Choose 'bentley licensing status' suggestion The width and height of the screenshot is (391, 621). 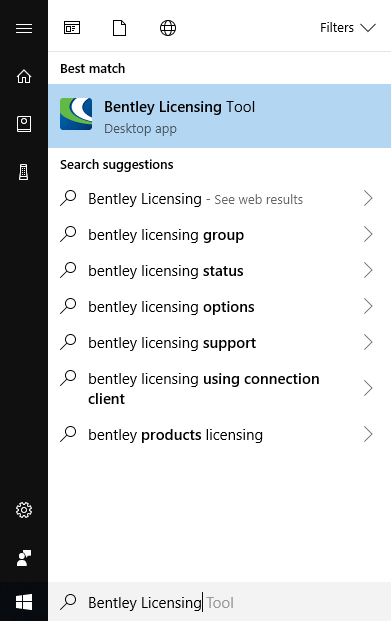219,271
